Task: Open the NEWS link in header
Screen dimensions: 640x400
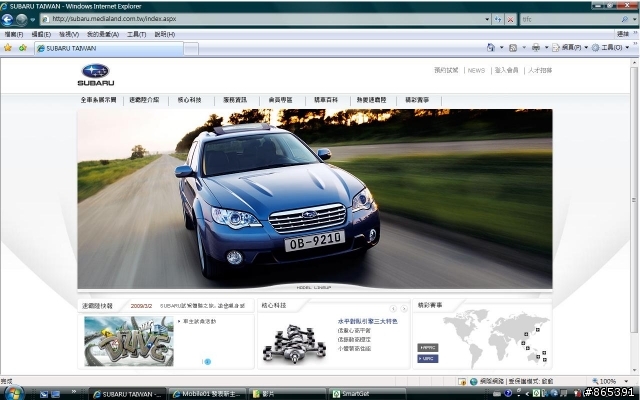Action: (x=476, y=70)
